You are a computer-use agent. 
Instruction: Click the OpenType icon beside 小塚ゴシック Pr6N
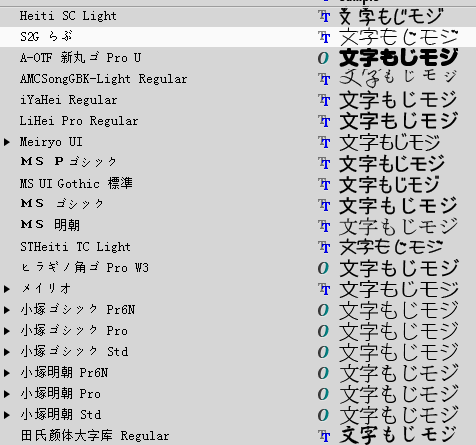pos(323,310)
